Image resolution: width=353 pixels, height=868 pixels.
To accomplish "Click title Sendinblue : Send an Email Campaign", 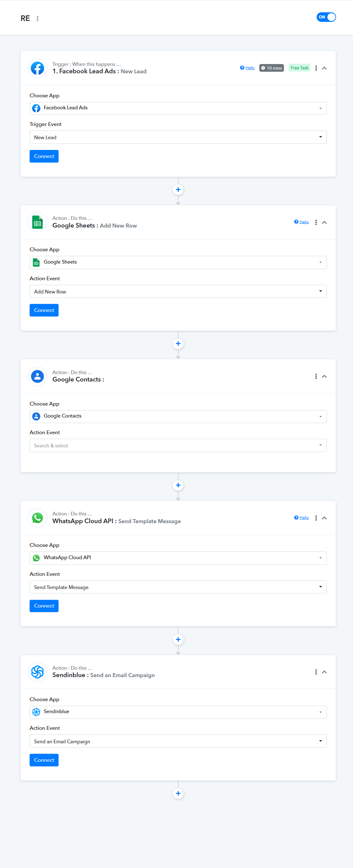I will click(x=103, y=675).
